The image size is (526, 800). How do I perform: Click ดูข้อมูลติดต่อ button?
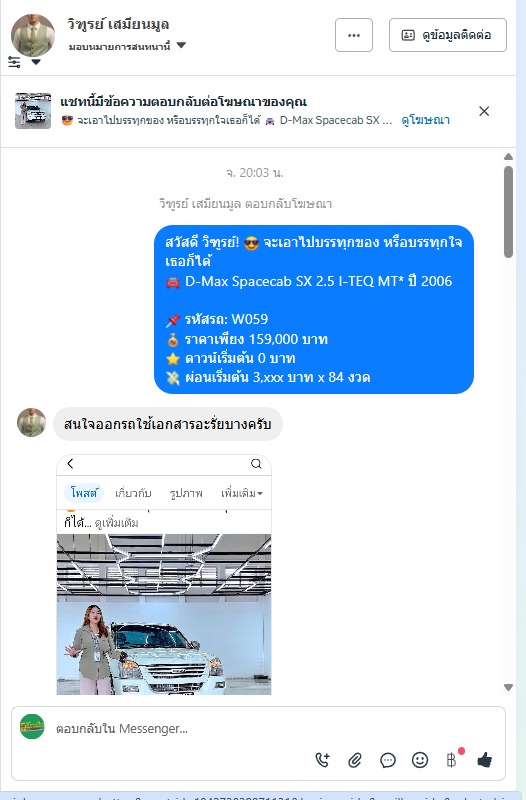pos(448,35)
